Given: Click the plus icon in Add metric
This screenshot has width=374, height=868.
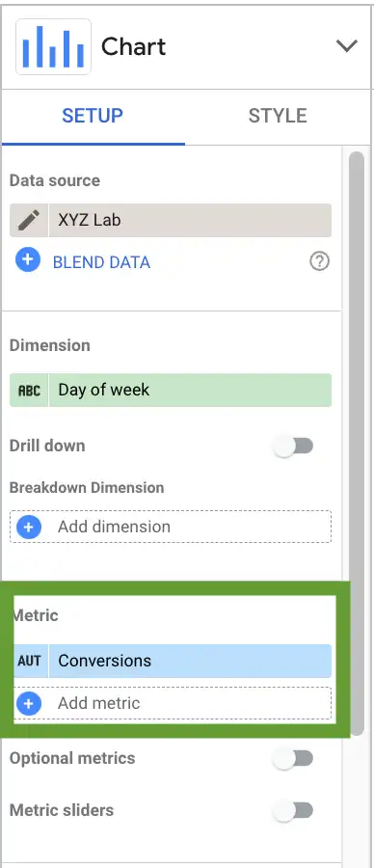Looking at the screenshot, I should [x=29, y=704].
